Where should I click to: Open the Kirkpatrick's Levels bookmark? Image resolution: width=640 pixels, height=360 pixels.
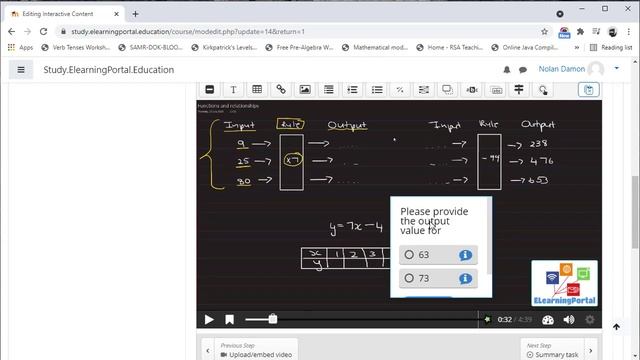224,47
